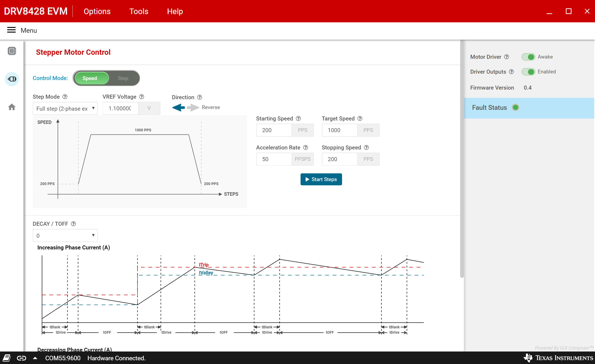
Task: Click the Motor Driver help icon
Action: [x=507, y=57]
